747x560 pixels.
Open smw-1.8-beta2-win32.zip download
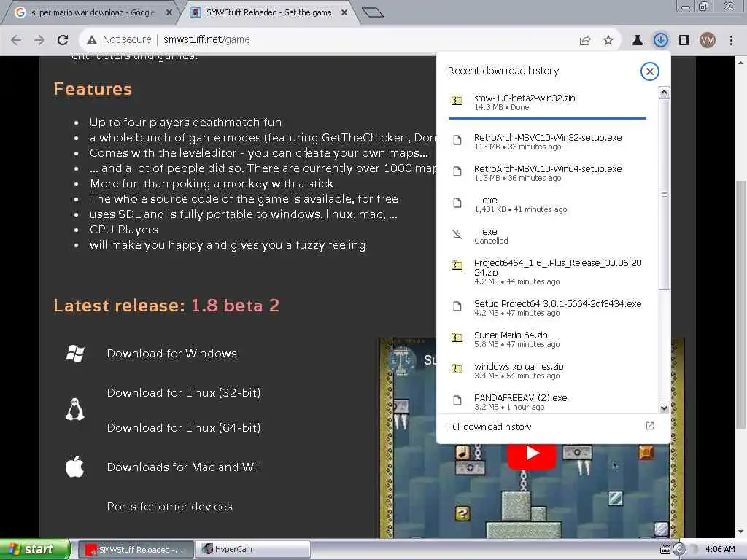(x=547, y=102)
